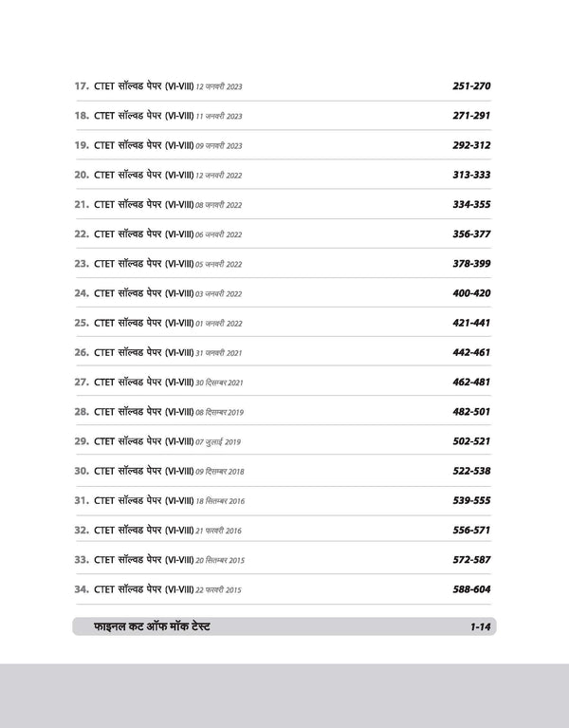Select the फाइनल कट ऑफ मॉक टेस्ट heading
569x728 pixels.
[x=153, y=627]
